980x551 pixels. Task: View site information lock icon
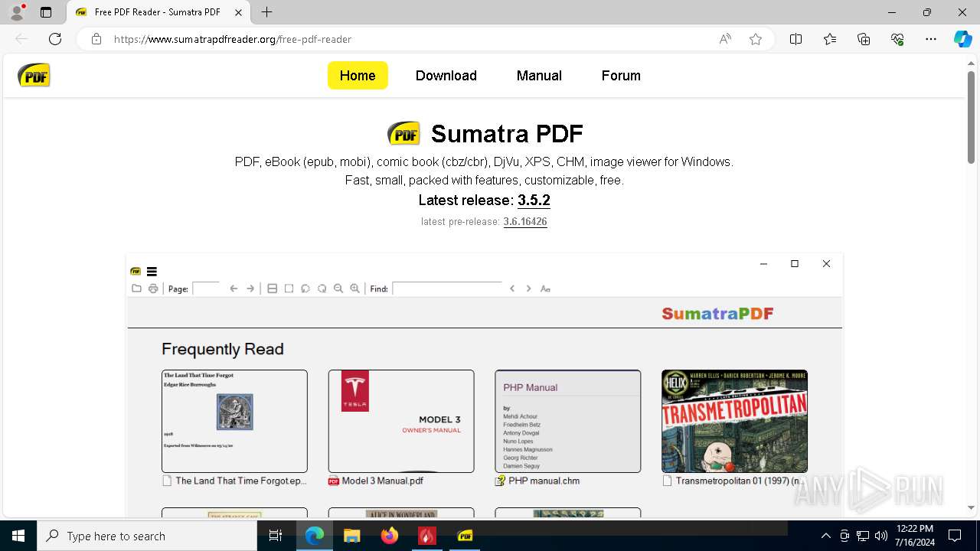pos(96,39)
